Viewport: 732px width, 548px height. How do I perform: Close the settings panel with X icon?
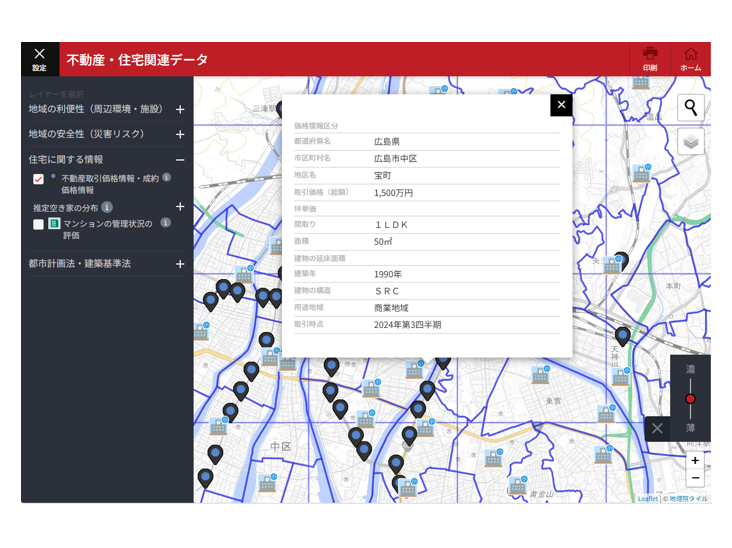[39, 58]
